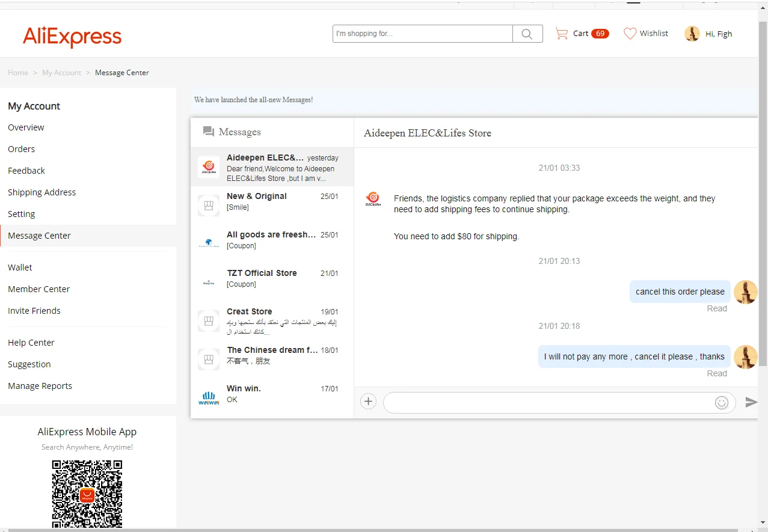This screenshot has height=532, width=768.
Task: Open TZT Official Store conversation
Action: 272,283
